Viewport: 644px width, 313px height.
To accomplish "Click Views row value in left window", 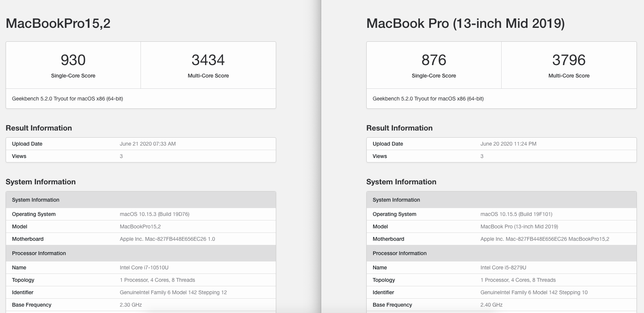I will [121, 156].
